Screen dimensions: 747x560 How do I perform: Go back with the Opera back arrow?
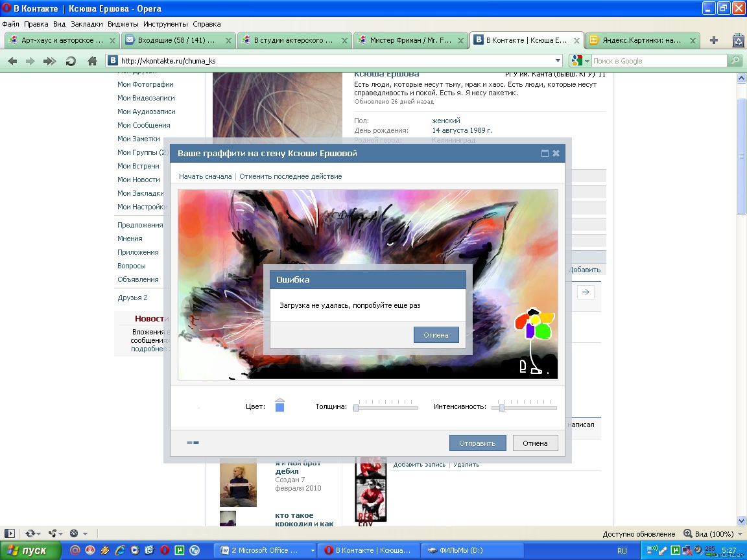coord(13,61)
